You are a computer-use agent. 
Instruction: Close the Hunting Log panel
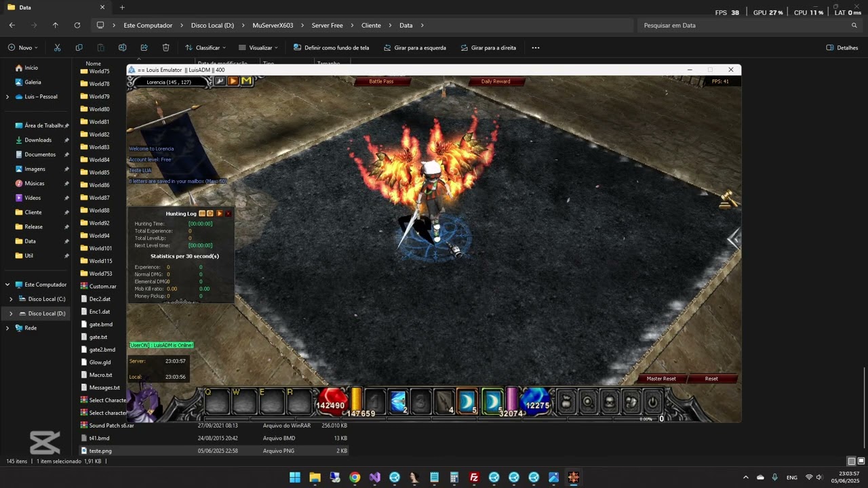coord(229,213)
